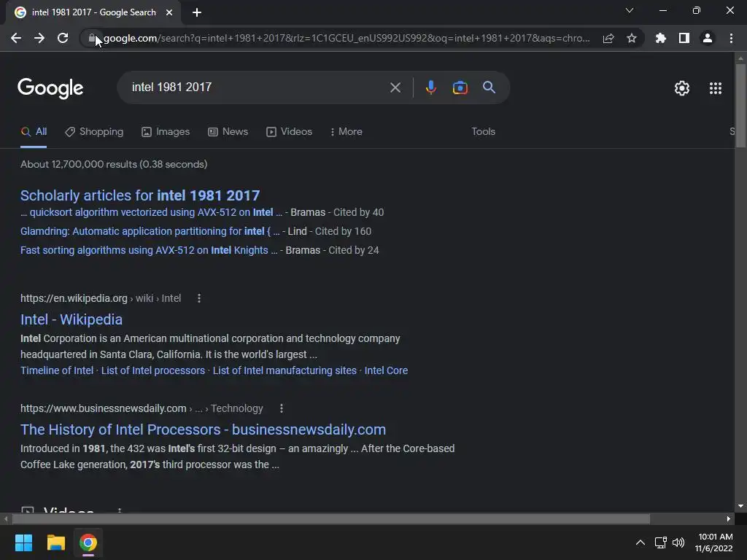Open the volume tray icon
747x560 pixels.
click(x=678, y=542)
